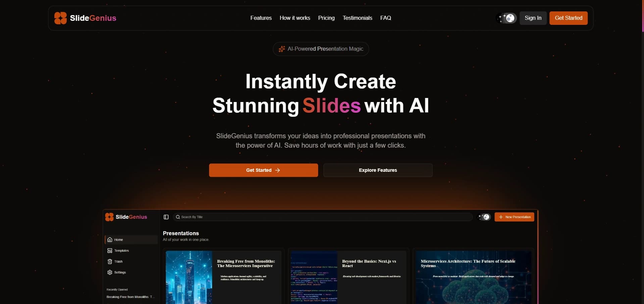Image resolution: width=644 pixels, height=304 pixels.
Task: Click the sidebar collapse panel icon
Action: 166,217
